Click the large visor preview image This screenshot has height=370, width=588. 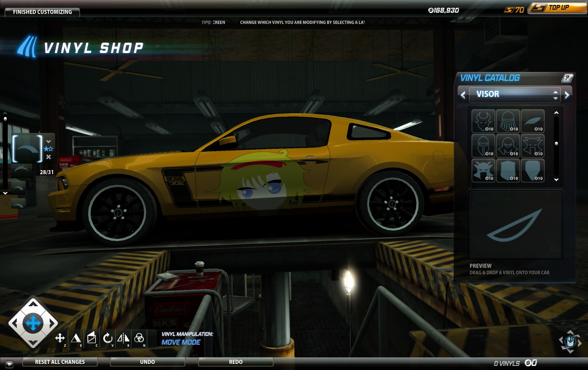click(x=516, y=224)
